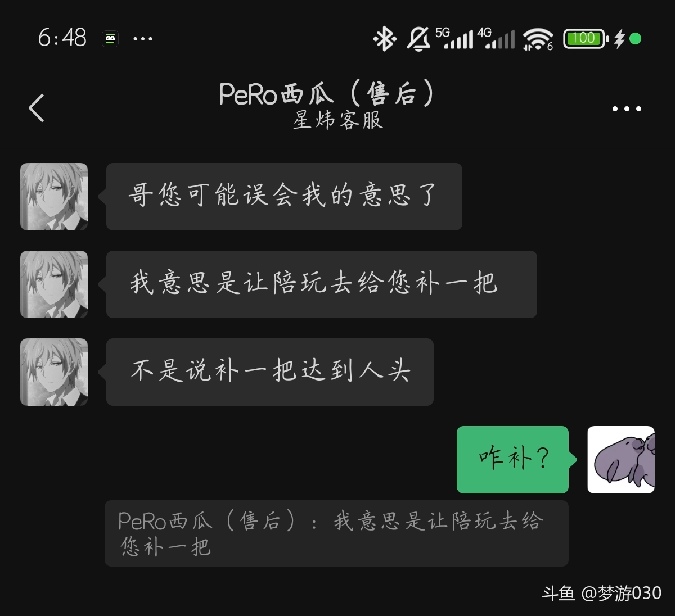Tap the subtitle 星炜客服
Viewport: 675px width, 616px height.
337,120
